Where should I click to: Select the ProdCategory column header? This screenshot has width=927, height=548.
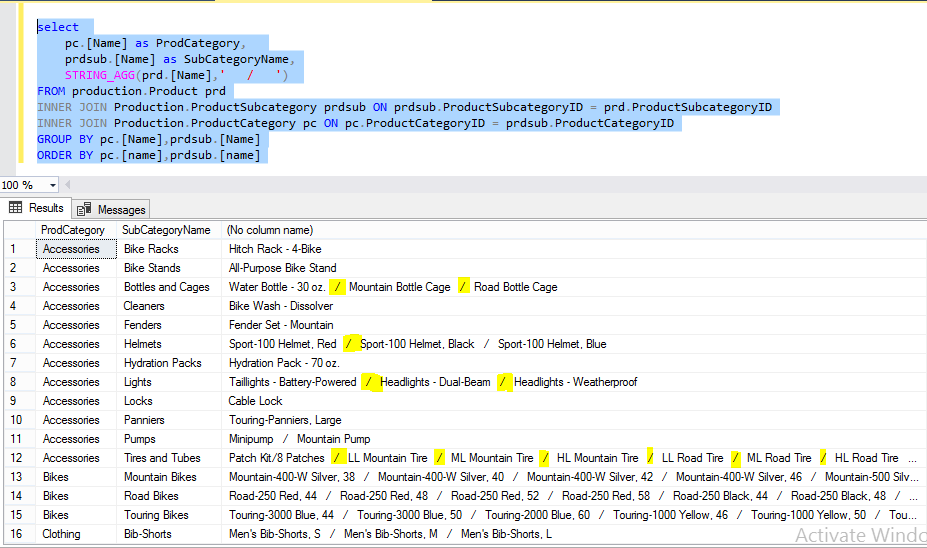(x=76, y=230)
